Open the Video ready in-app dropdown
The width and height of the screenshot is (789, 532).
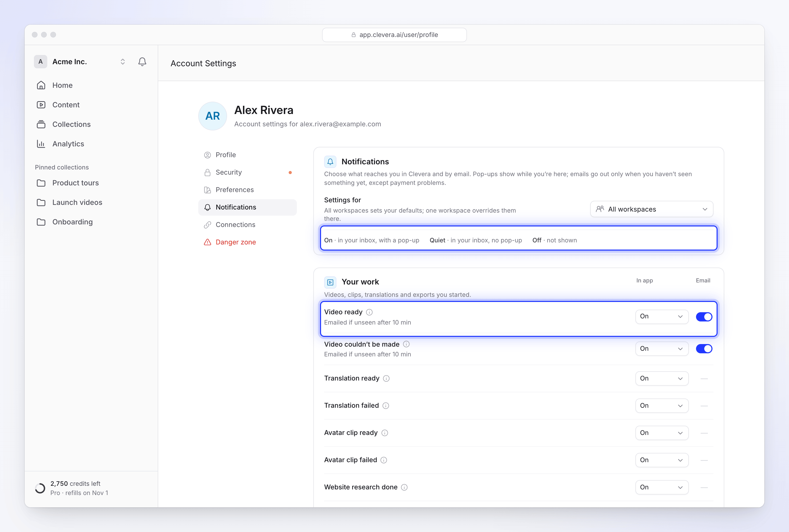pos(662,317)
